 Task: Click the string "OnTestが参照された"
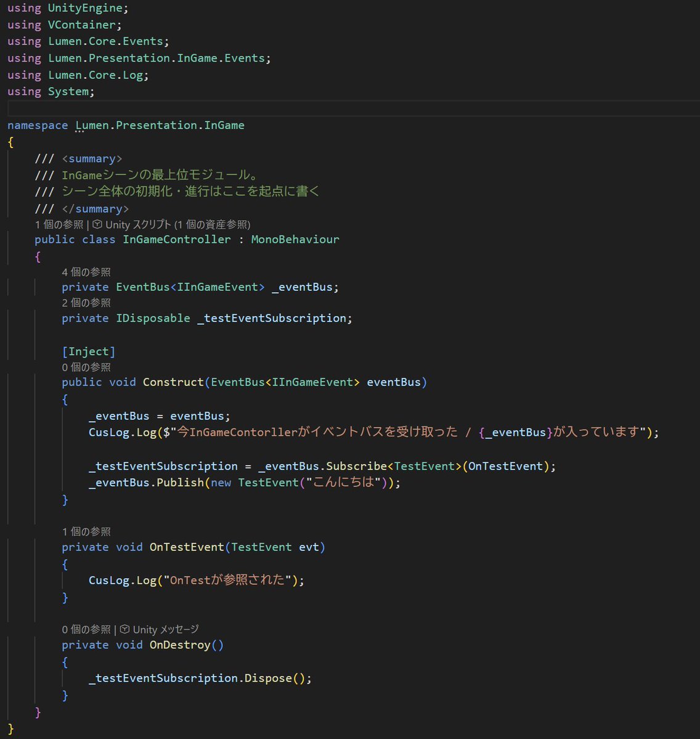227,580
